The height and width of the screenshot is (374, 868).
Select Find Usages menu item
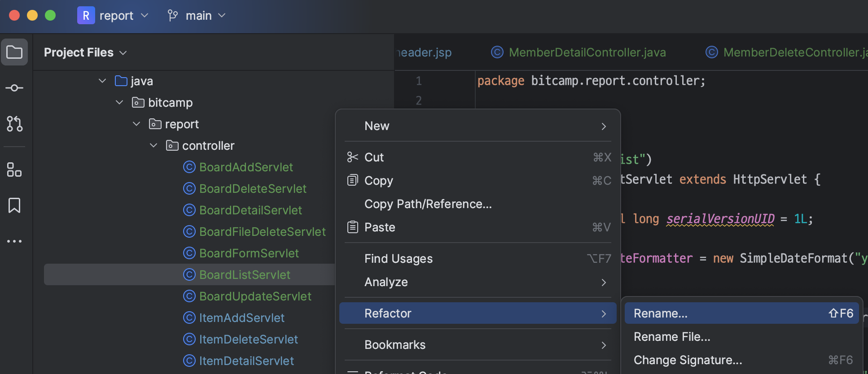(x=478, y=259)
